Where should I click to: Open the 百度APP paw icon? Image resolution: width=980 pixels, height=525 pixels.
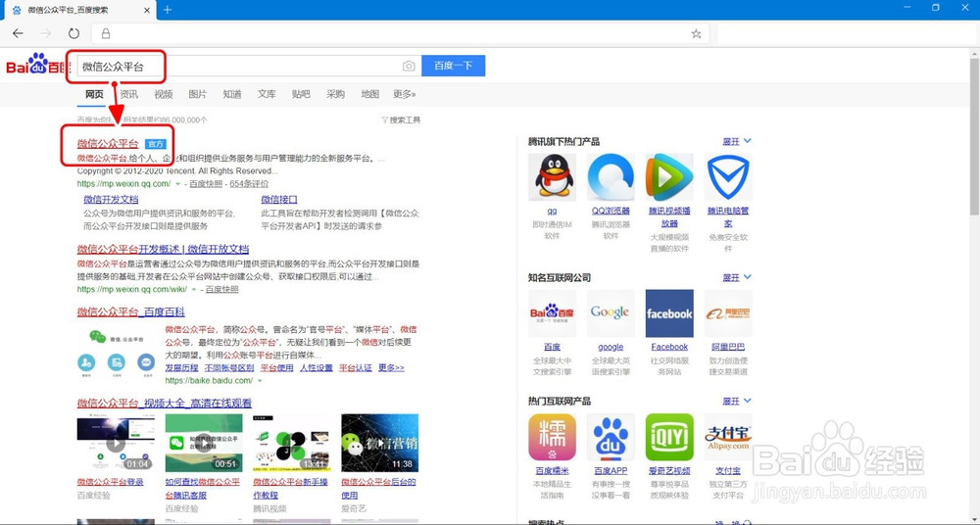point(611,437)
